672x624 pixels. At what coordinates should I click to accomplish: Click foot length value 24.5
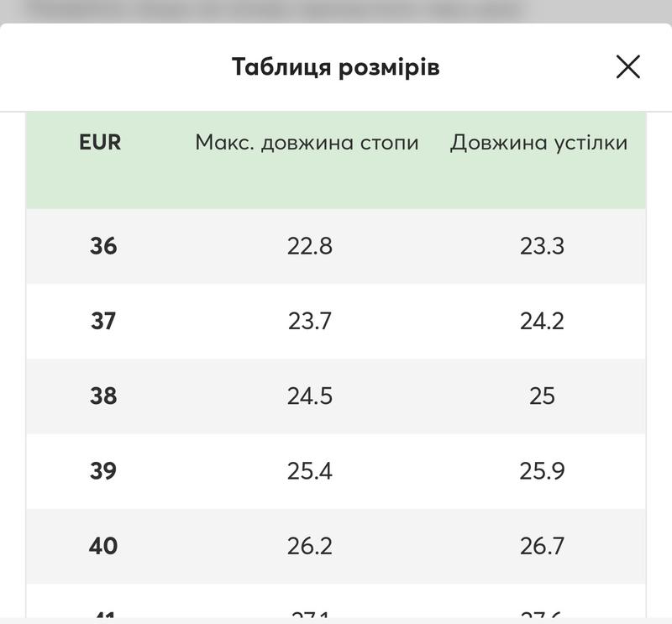point(309,396)
